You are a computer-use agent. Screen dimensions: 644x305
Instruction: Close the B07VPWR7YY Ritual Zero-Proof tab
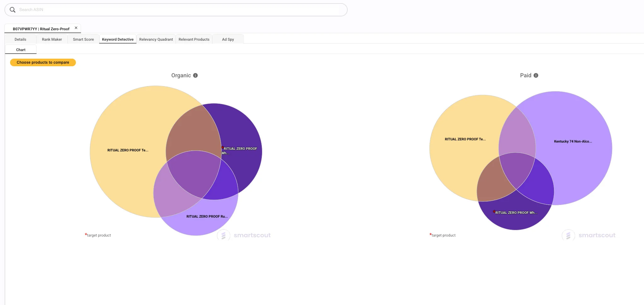point(76,28)
